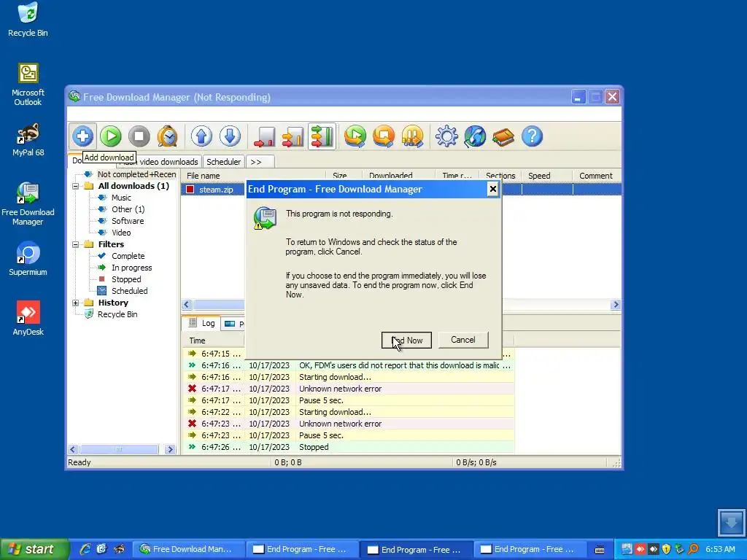Open the Supermium desktop shortcut
The image size is (747, 560).
click(28, 259)
